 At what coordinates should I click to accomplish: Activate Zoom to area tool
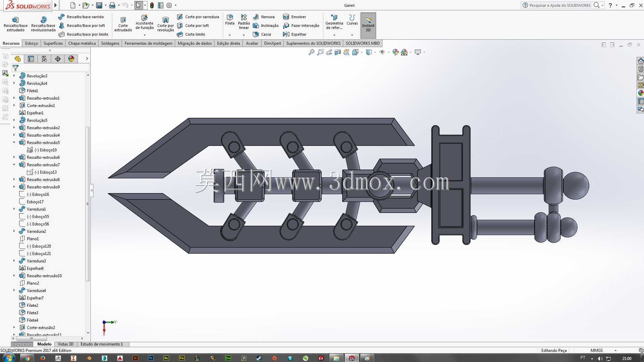(x=320, y=52)
